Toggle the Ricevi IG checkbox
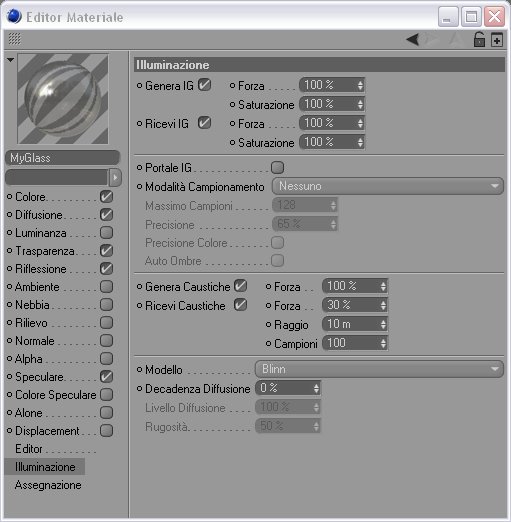This screenshot has height=522, width=511. 204,123
